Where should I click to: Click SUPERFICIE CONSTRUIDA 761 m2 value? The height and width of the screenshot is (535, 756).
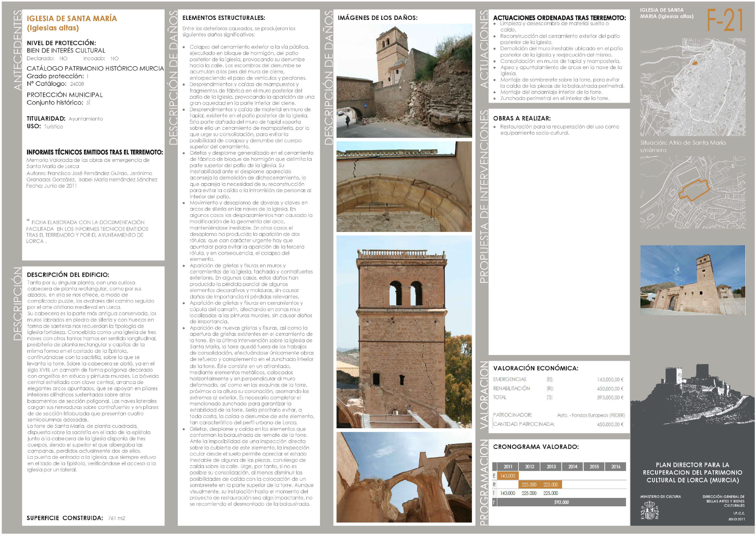point(117,518)
